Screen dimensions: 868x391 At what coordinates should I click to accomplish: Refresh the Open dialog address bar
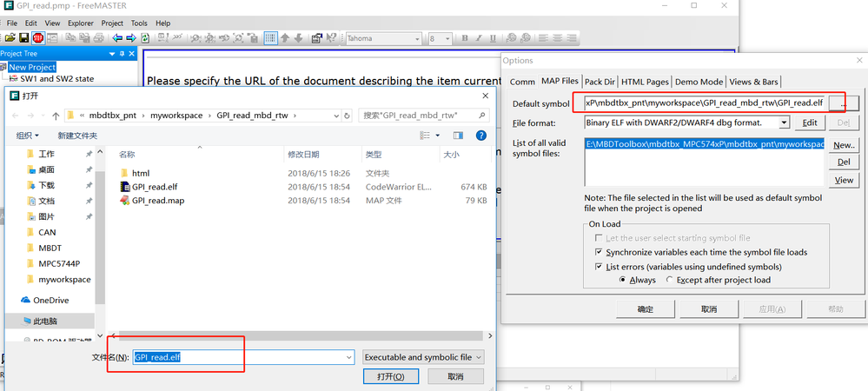[347, 116]
